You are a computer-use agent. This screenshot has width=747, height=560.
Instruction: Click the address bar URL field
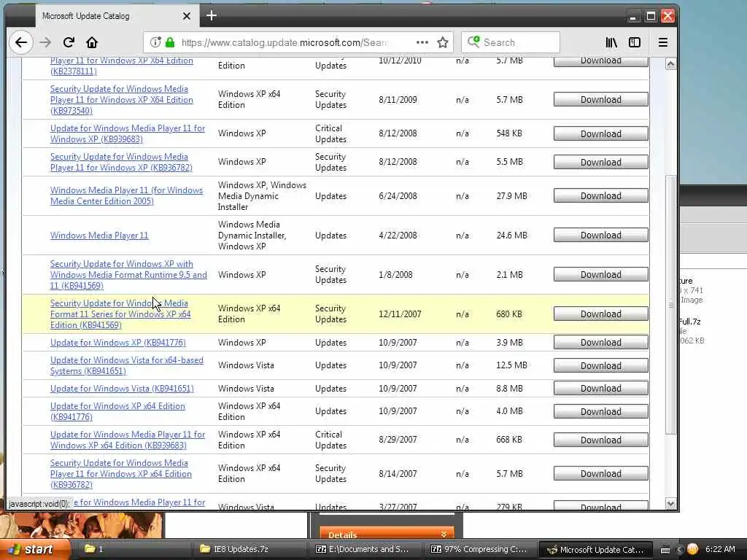(285, 42)
